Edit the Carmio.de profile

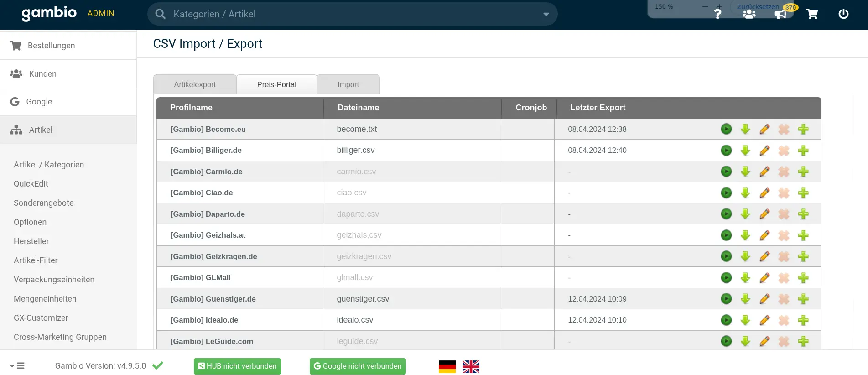tap(764, 172)
